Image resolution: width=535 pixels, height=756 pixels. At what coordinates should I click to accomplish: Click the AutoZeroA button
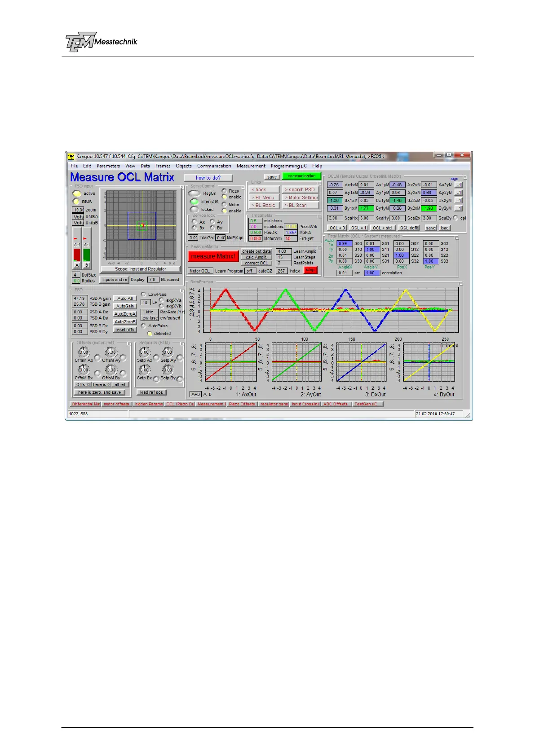pos(125,314)
